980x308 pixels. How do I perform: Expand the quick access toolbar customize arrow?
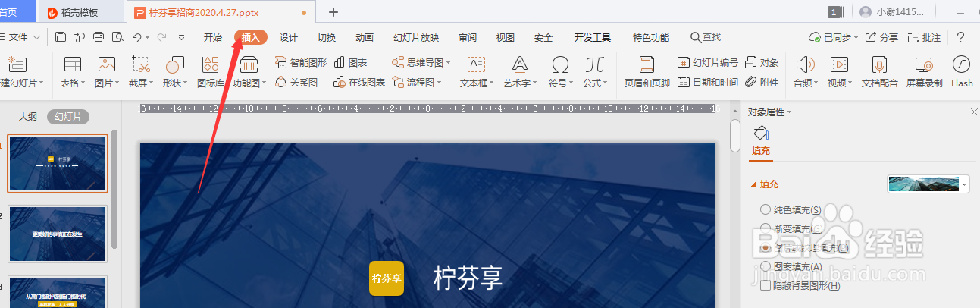click(181, 37)
